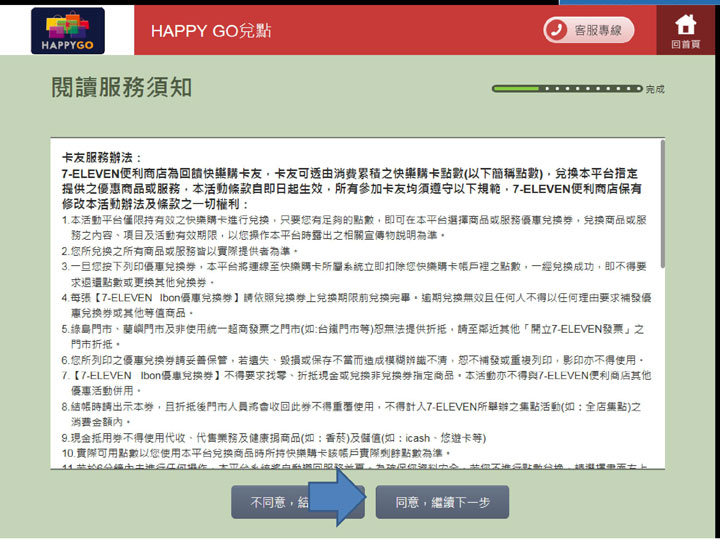Image resolution: width=720 pixels, height=540 pixels.
Task: Click term 6 about 妥善保管 coupons
Action: [x=353, y=360]
